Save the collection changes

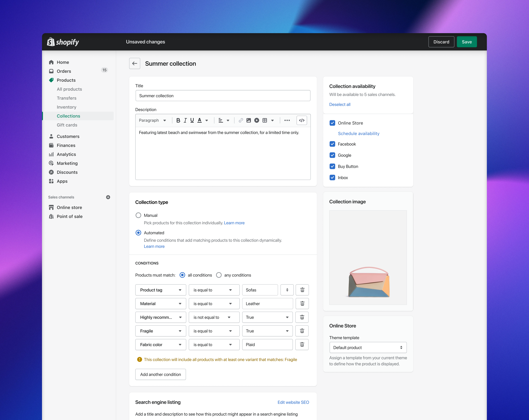pyautogui.click(x=467, y=42)
